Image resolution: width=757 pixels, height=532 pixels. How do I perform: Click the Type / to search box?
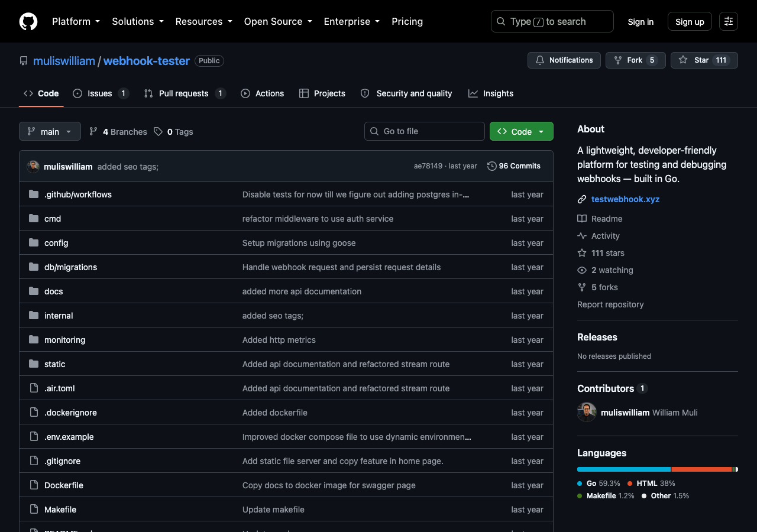552,21
